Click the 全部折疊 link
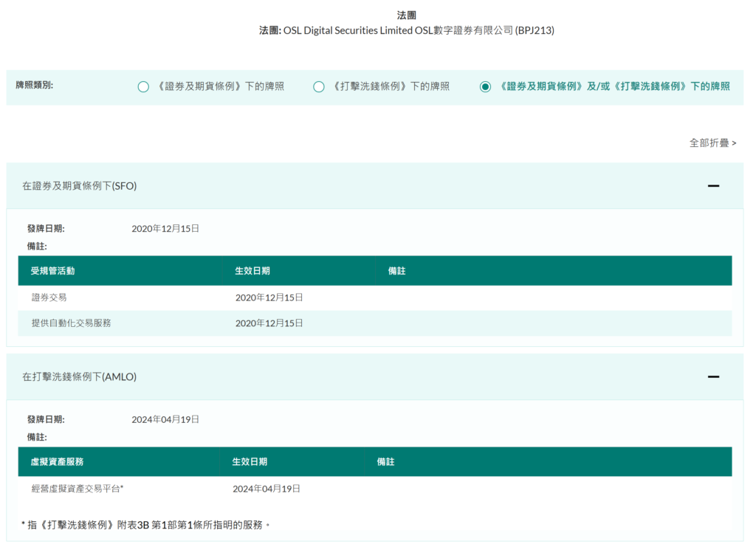This screenshot has width=756, height=544. [712, 143]
